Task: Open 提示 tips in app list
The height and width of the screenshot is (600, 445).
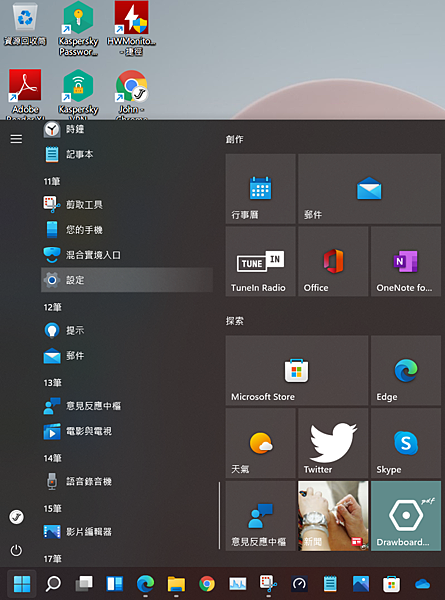Action: point(127,330)
